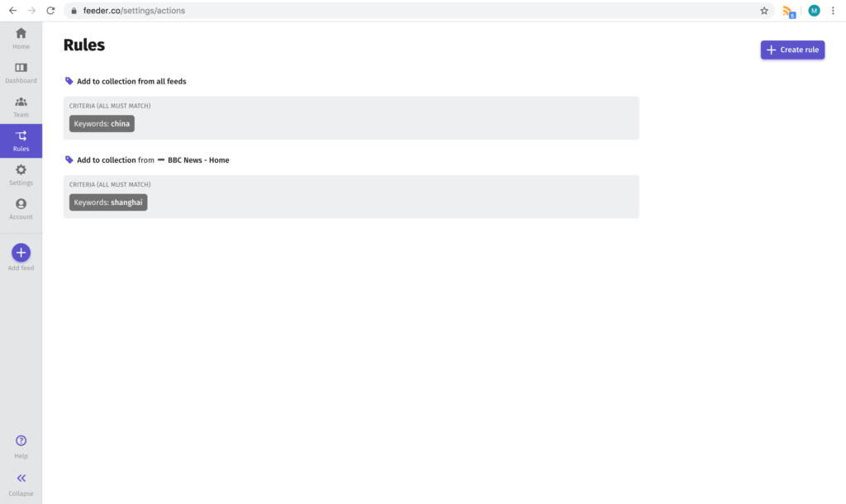The width and height of the screenshot is (846, 504).
Task: Bookmark this page with the star
Action: (764, 10)
